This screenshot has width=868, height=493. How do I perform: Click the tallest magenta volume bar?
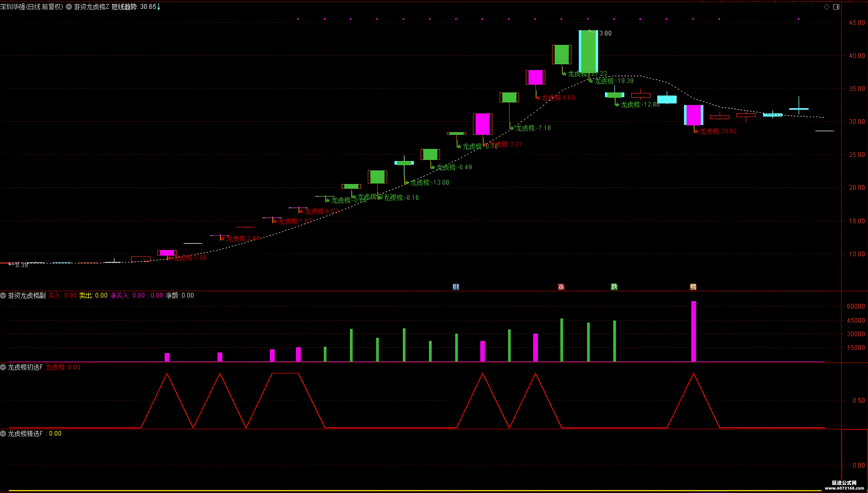[693, 331]
